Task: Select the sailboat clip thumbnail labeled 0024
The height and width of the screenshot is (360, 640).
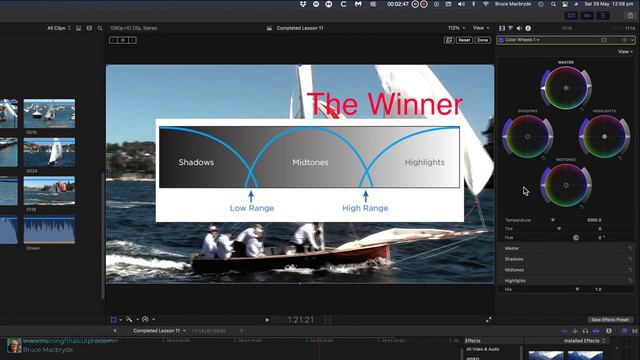Action: tap(49, 152)
